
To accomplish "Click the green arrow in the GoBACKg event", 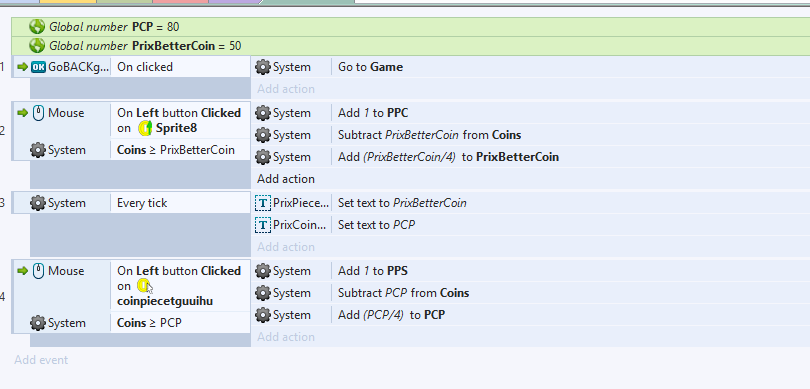I will (x=22, y=67).
